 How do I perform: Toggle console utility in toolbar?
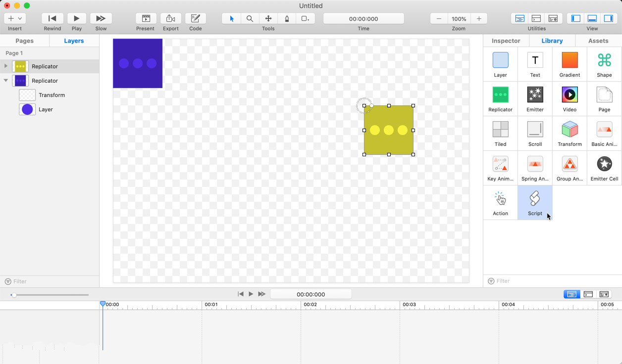click(536, 18)
